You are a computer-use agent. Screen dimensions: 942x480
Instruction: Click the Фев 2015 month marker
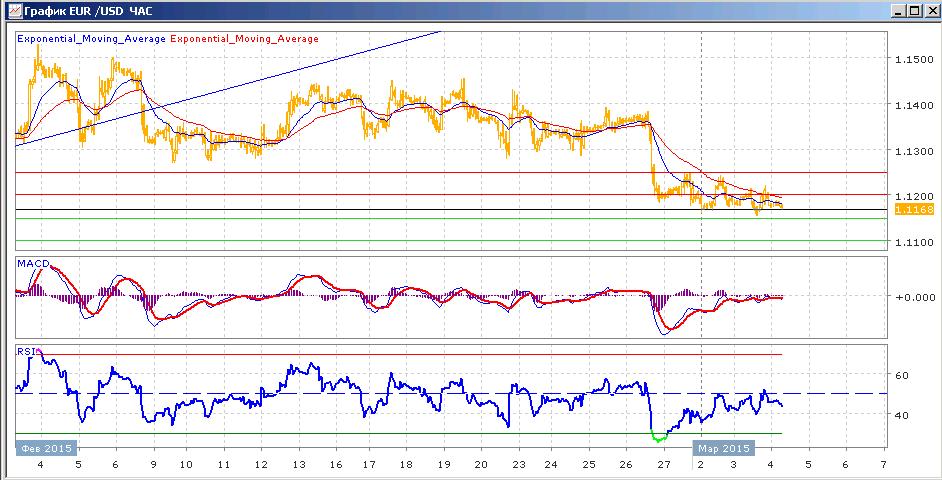[46, 448]
